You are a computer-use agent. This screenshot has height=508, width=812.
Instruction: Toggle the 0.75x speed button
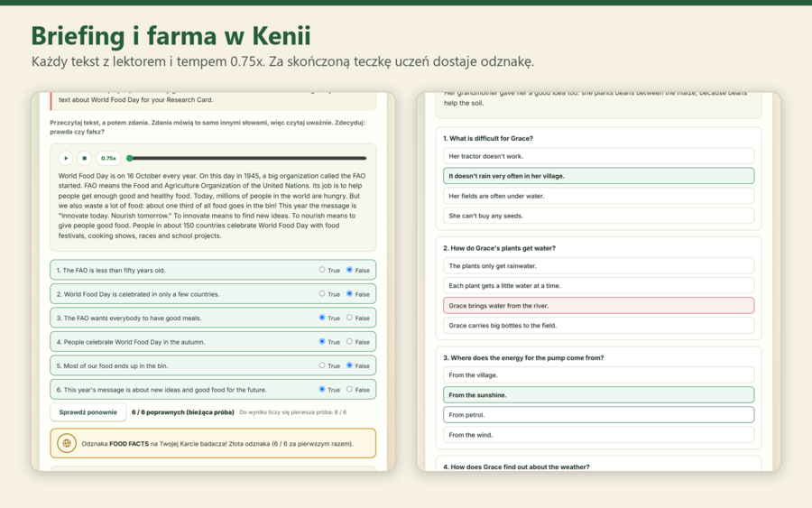[x=108, y=158]
